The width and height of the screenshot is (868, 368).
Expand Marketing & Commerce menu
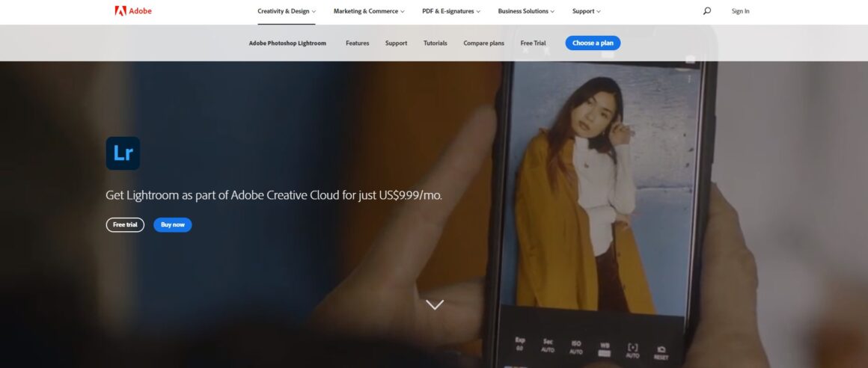click(x=369, y=11)
